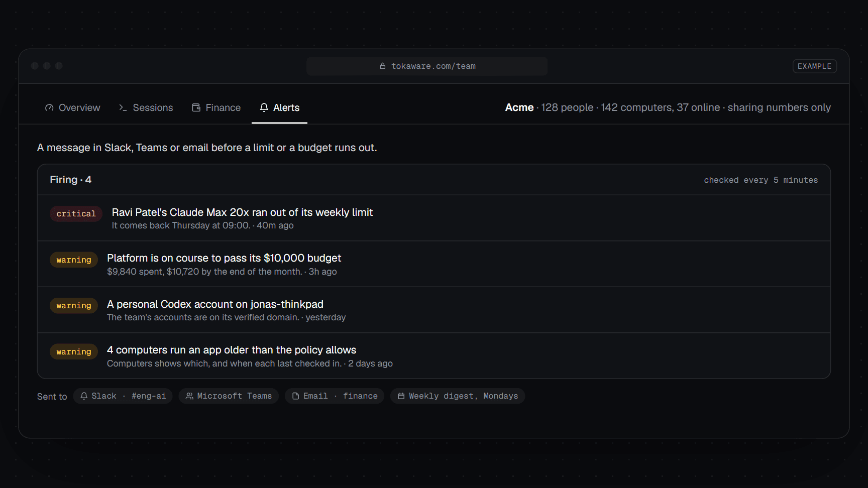
Task: Open alert 'Ravi Patel's Claude Max 20x ran out'
Action: [x=434, y=218]
